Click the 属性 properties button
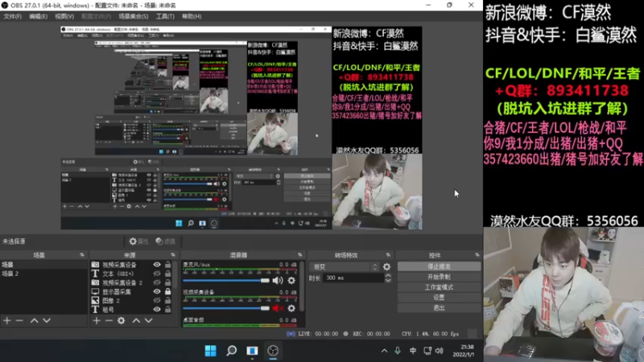Viewport: 644px width, 362px height. (138, 241)
